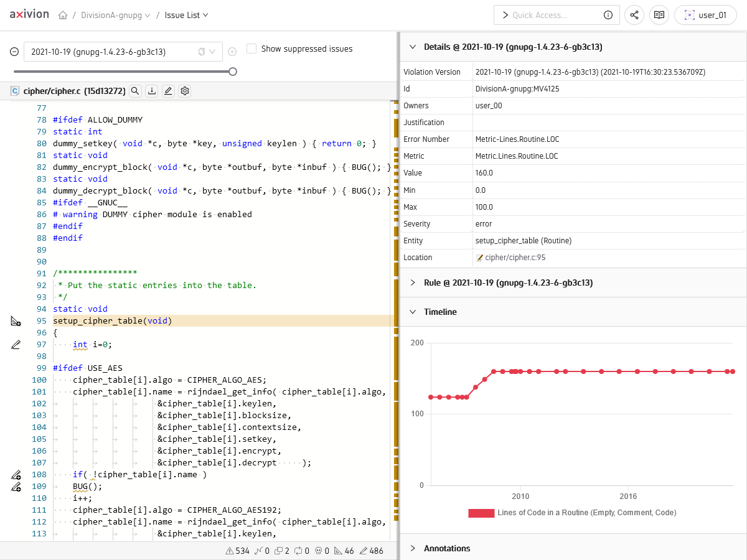Click the #ifdef USE_AES line
The height and width of the screenshot is (560, 747).
click(88, 368)
